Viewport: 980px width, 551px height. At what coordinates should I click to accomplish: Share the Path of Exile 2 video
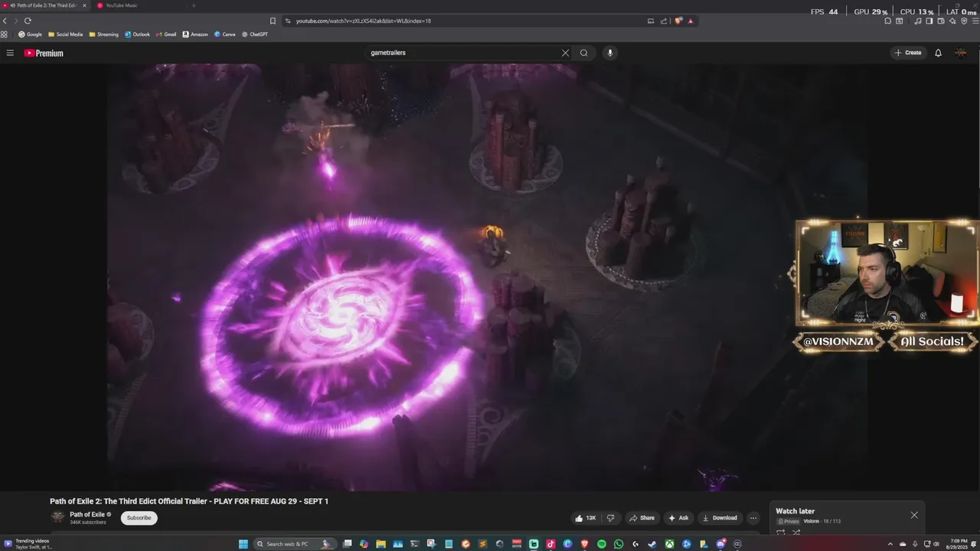pyautogui.click(x=642, y=518)
